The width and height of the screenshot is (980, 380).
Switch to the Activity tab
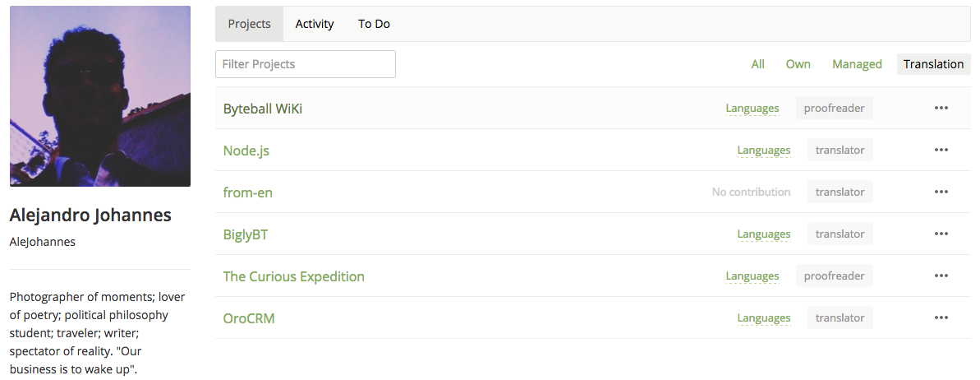[315, 24]
